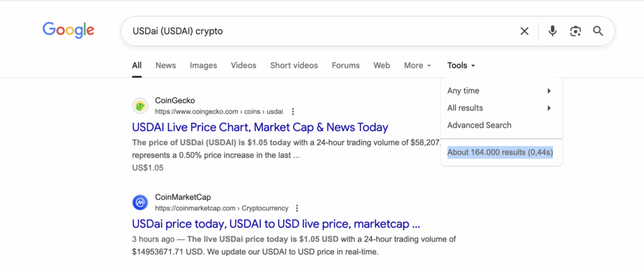Open USDai price today CoinMarketCap result
This screenshot has height=268, width=644.
click(x=275, y=223)
